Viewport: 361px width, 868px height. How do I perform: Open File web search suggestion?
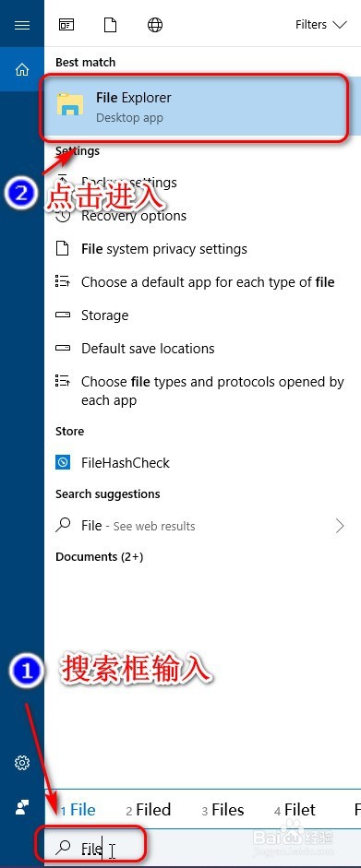point(202,526)
